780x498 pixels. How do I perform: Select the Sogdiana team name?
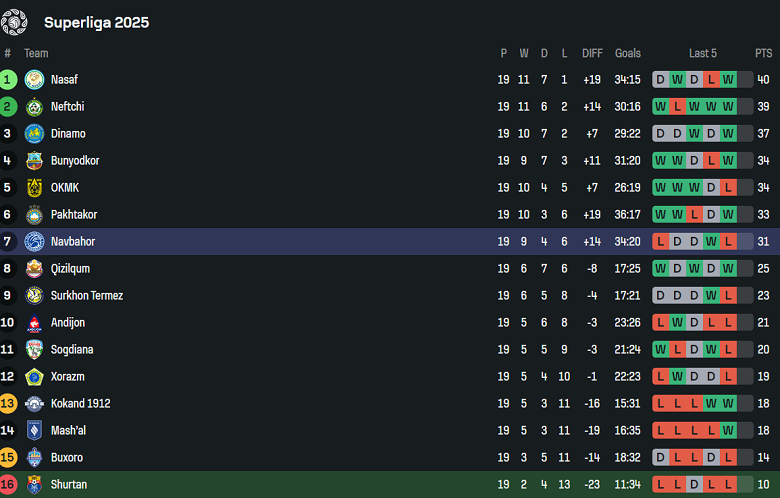click(73, 350)
